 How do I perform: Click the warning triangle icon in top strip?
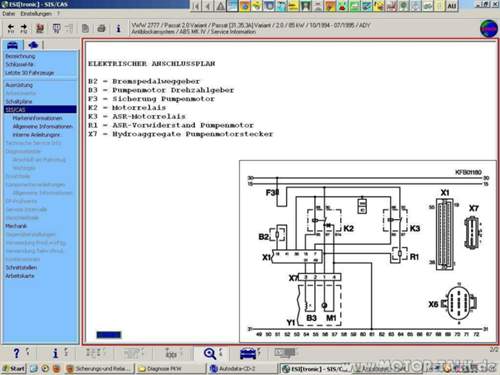point(220,6)
